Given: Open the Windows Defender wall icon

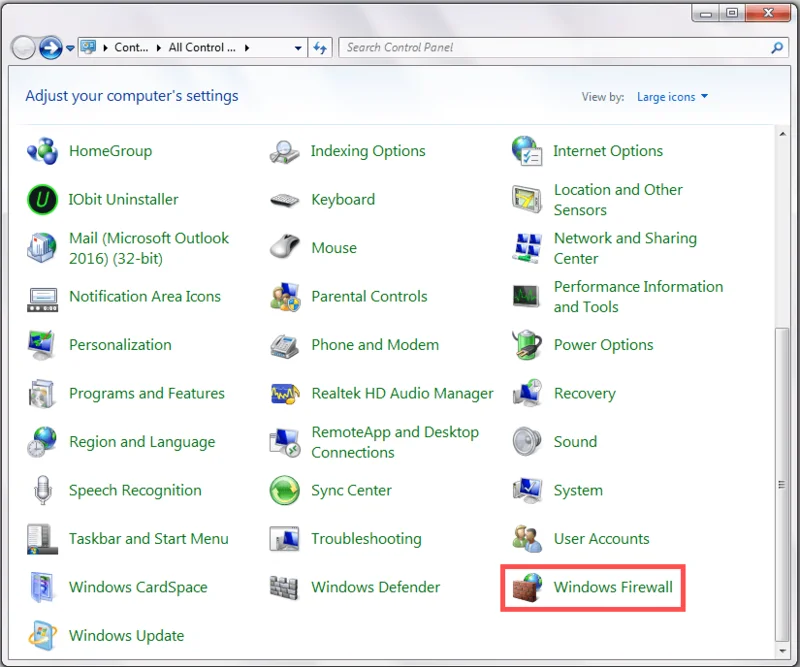Looking at the screenshot, I should (x=284, y=587).
